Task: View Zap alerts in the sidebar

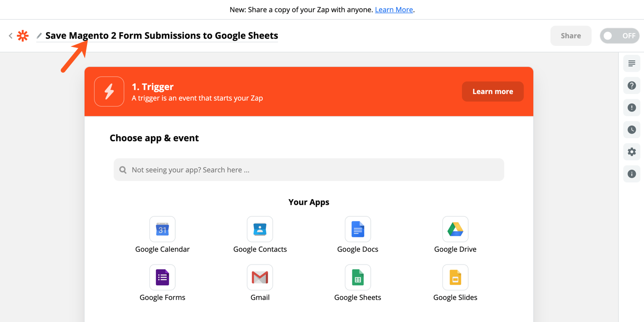Action: coord(632,107)
